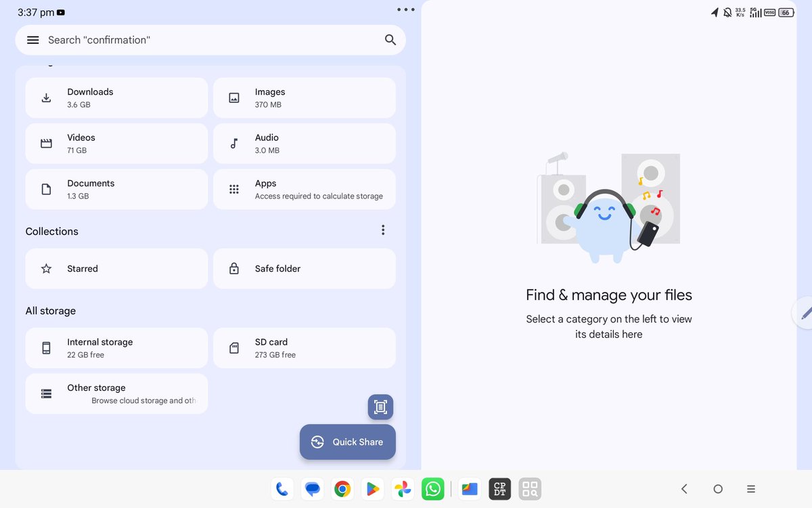812x508 pixels.
Task: Open WhatsApp from the dock
Action: tap(432, 489)
